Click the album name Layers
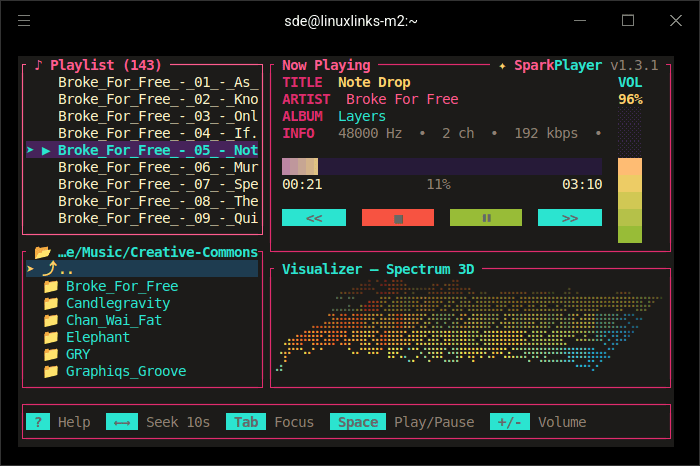 362,116
